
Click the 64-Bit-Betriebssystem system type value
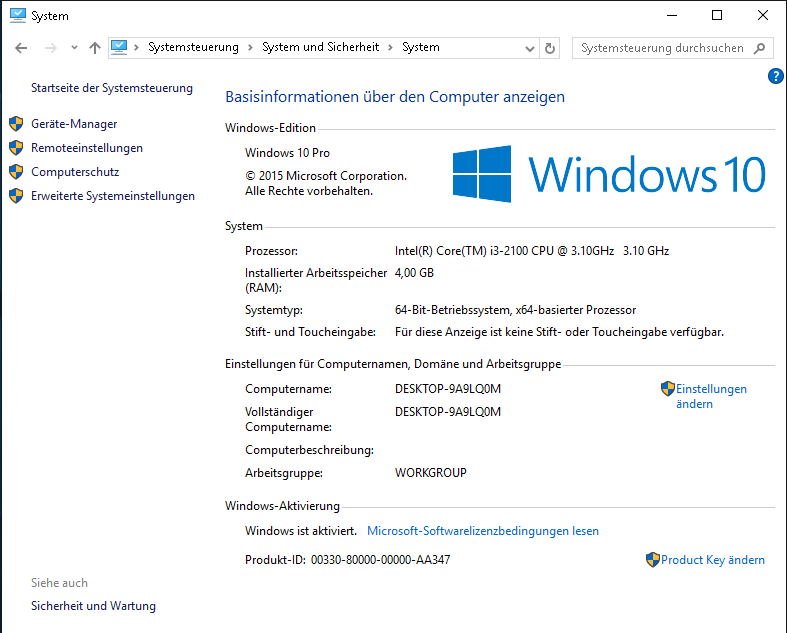(515, 310)
